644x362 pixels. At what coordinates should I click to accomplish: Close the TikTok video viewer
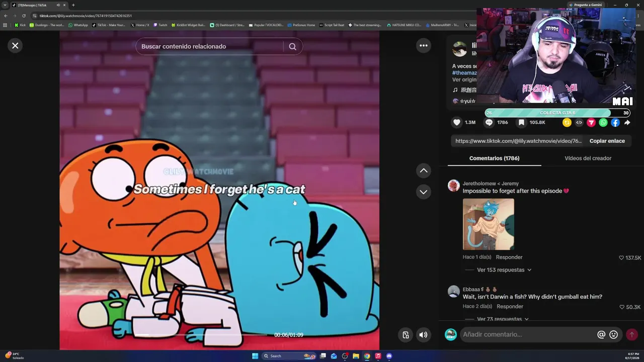(15, 46)
